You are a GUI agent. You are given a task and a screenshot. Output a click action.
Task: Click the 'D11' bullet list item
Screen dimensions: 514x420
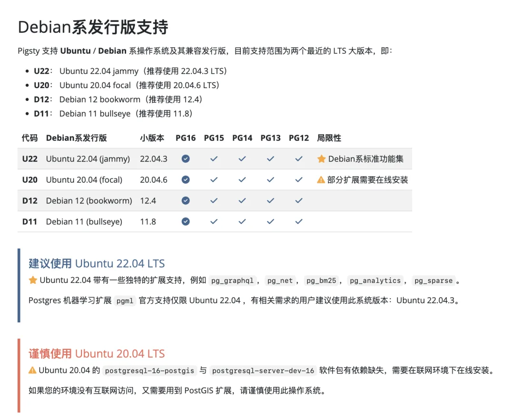tap(113, 113)
